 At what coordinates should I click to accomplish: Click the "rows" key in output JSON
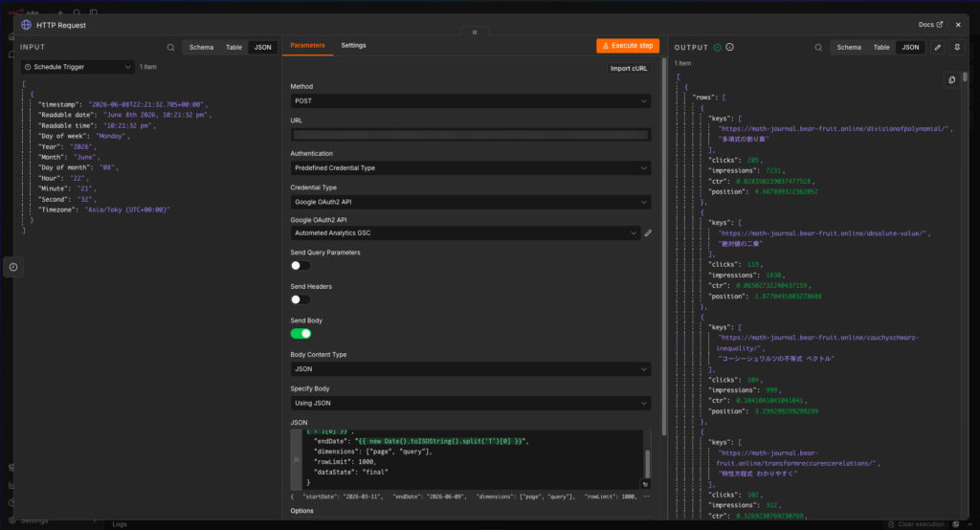703,98
